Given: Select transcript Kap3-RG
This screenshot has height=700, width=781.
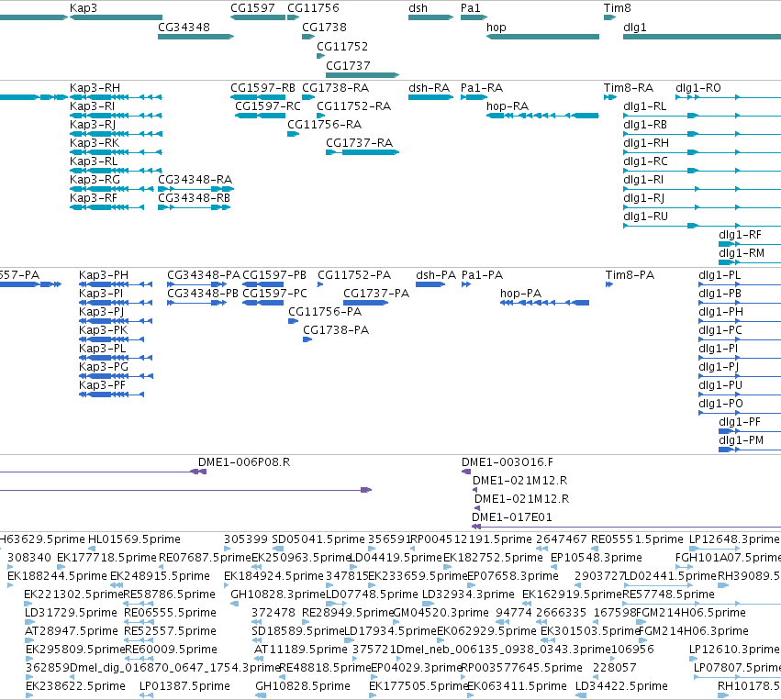Looking at the screenshot, I should click(95, 180).
